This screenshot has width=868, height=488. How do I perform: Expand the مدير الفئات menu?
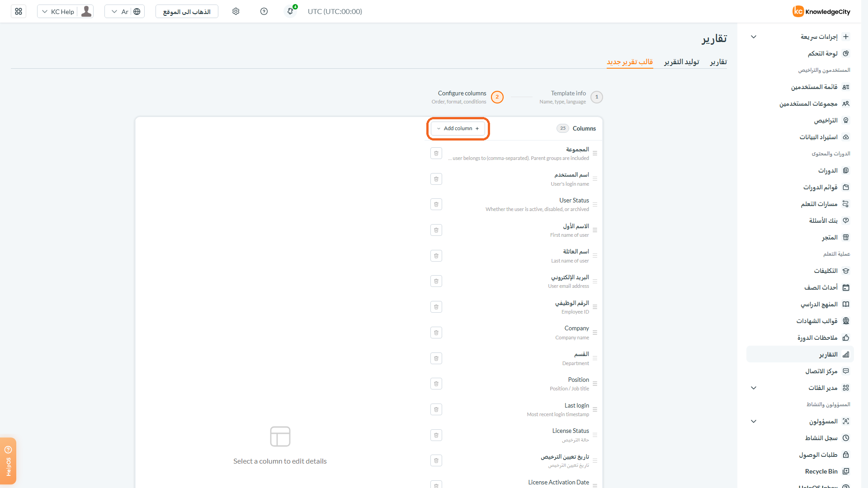pyautogui.click(x=754, y=388)
